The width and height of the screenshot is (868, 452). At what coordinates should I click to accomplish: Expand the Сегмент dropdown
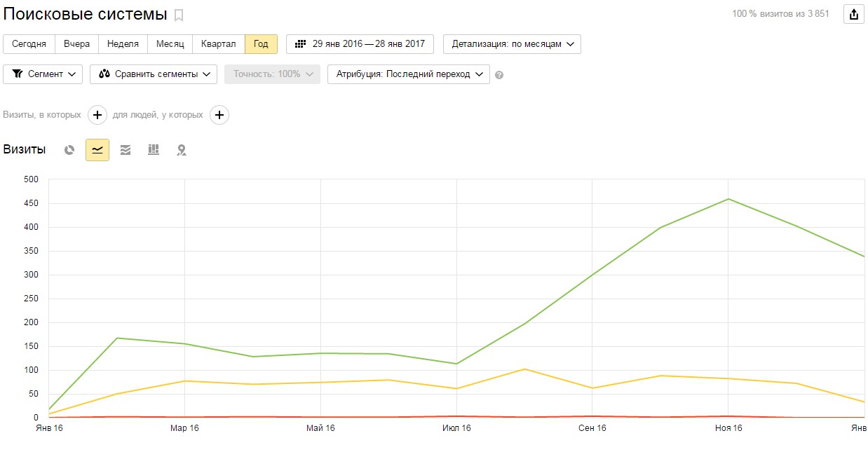pyautogui.click(x=43, y=74)
